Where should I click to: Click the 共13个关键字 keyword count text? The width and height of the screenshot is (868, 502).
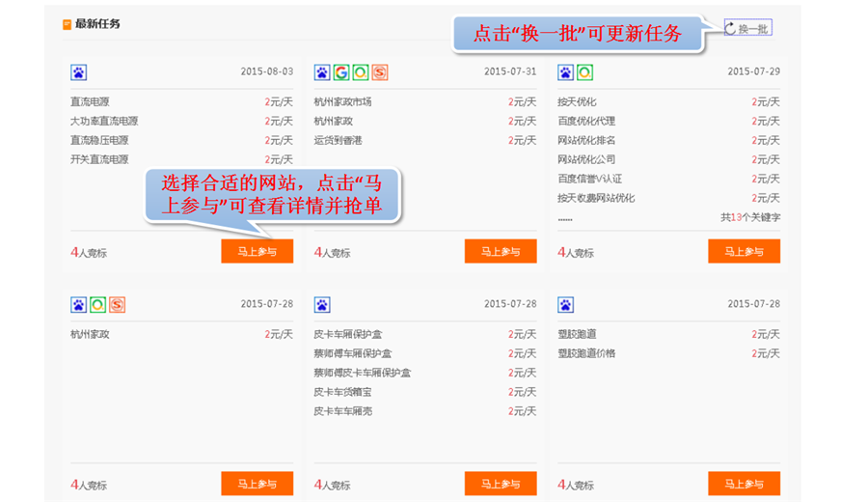point(750,217)
